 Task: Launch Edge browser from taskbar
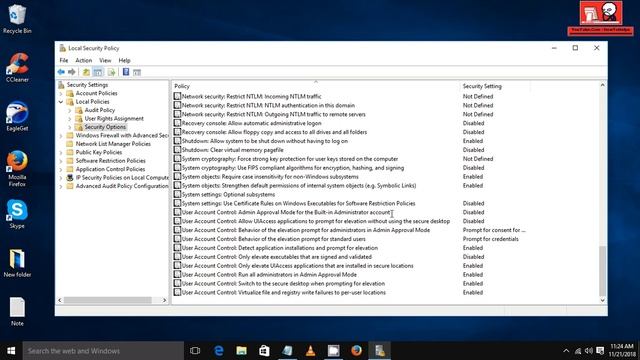click(219, 351)
